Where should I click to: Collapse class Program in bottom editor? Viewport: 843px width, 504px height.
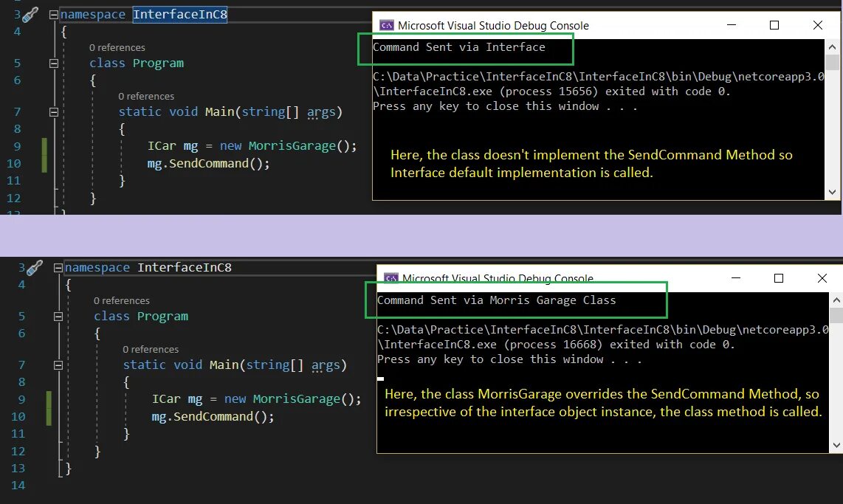pyautogui.click(x=58, y=317)
